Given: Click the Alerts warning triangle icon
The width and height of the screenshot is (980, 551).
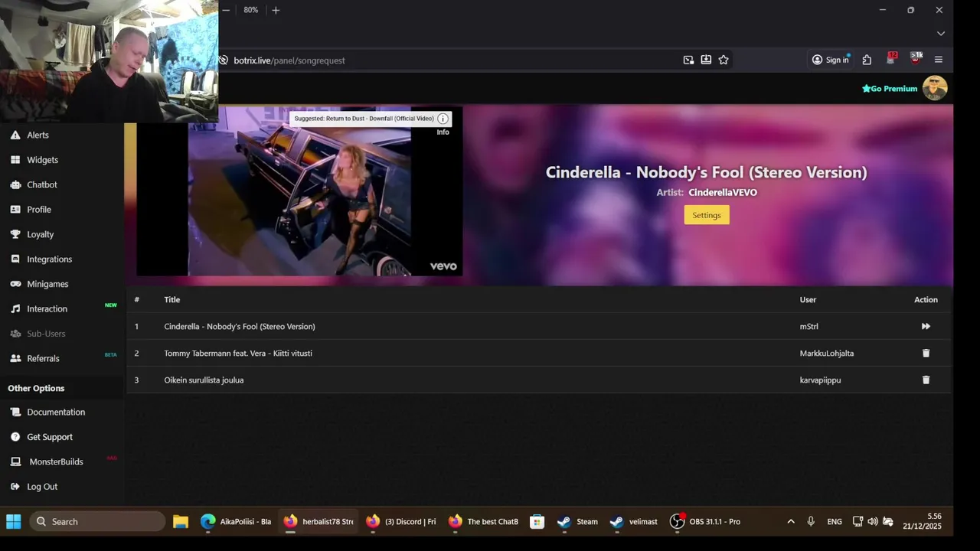Looking at the screenshot, I should click(15, 135).
